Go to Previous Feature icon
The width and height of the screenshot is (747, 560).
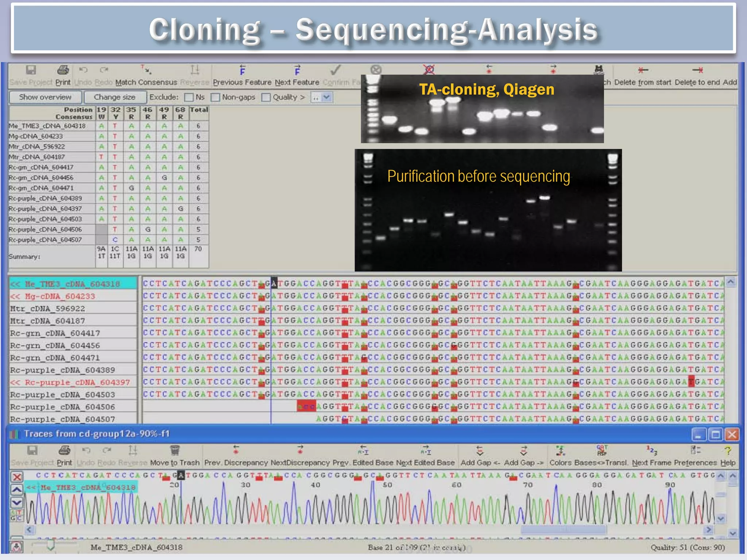click(242, 69)
